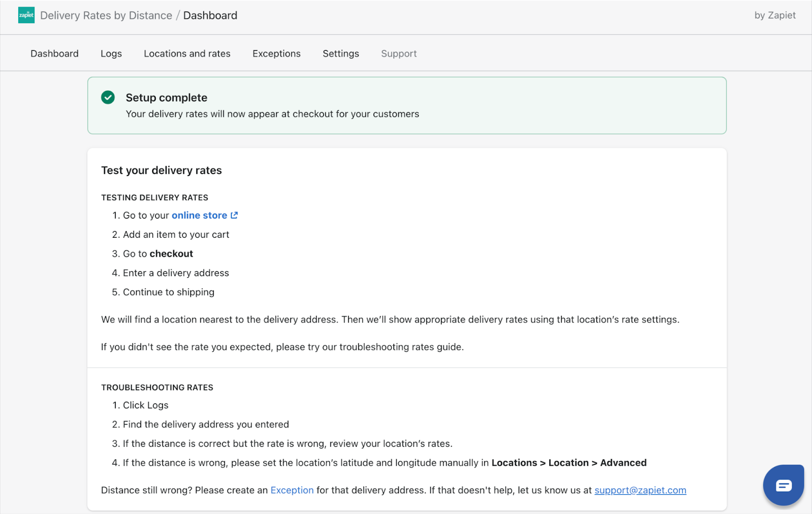Open Locations and rates tab

[187, 53]
